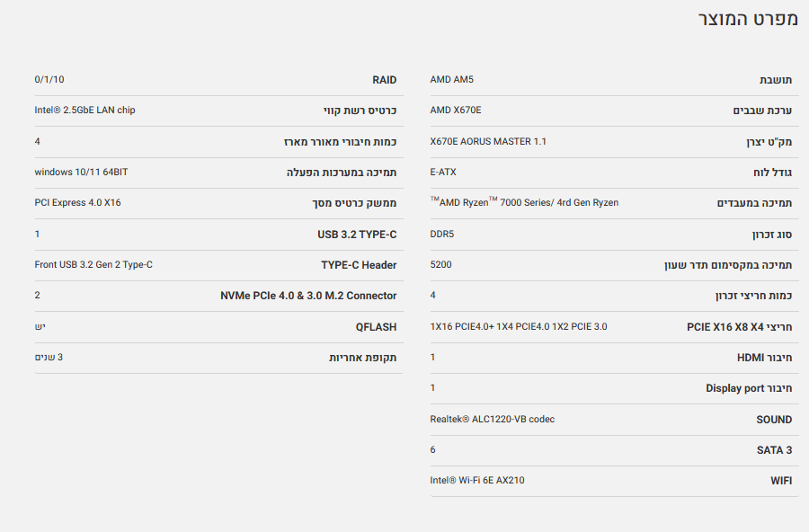
Task: Click the 'NVMe PCIe 4.0 & 3.0 M.2 Connector' label
Action: point(308,296)
